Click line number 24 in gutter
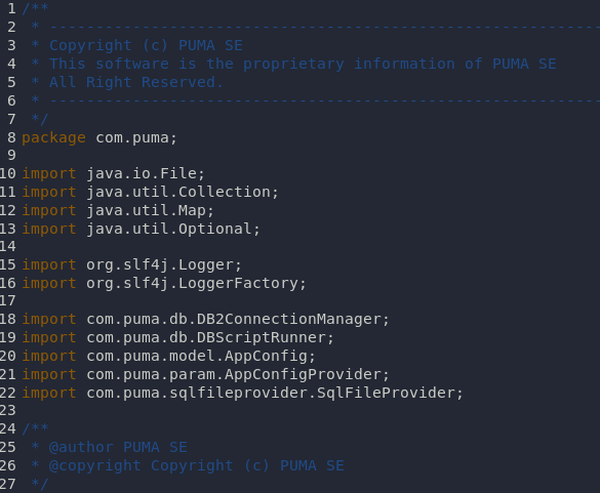The width and height of the screenshot is (600, 493). point(8,429)
